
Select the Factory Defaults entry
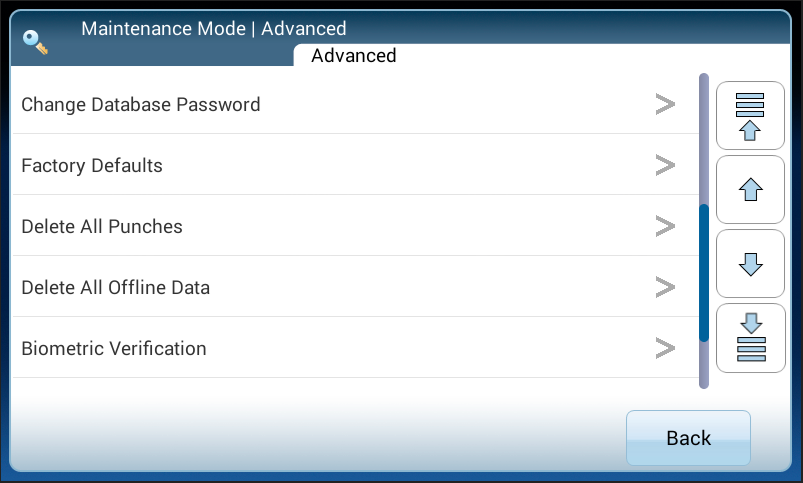[x=92, y=165]
